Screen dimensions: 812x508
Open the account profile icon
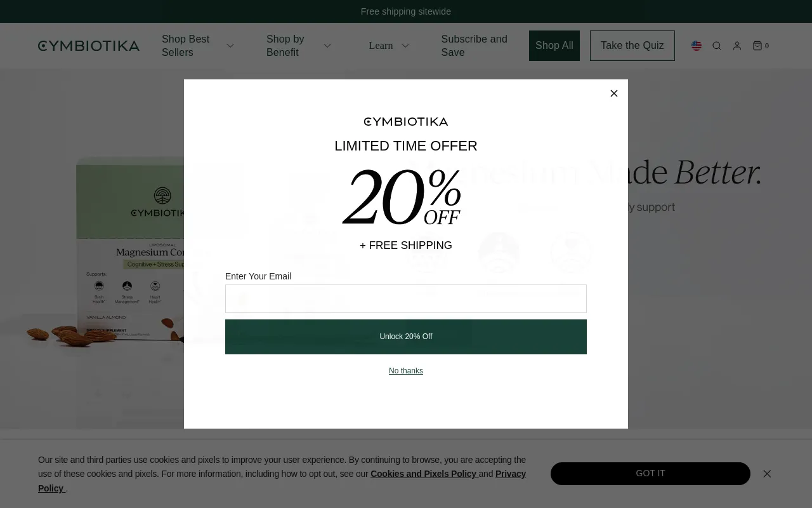(737, 46)
